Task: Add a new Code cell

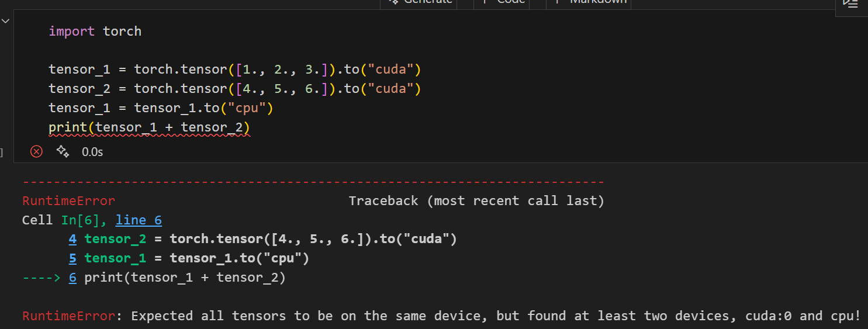Action: (504, 2)
